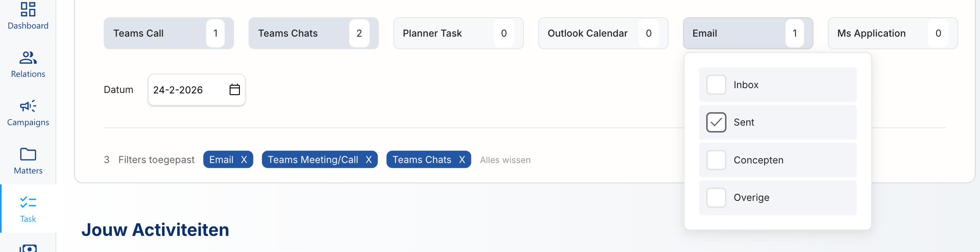Viewport: 980px width, 252px height.
Task: Tick the Overige checkbox
Action: click(716, 198)
